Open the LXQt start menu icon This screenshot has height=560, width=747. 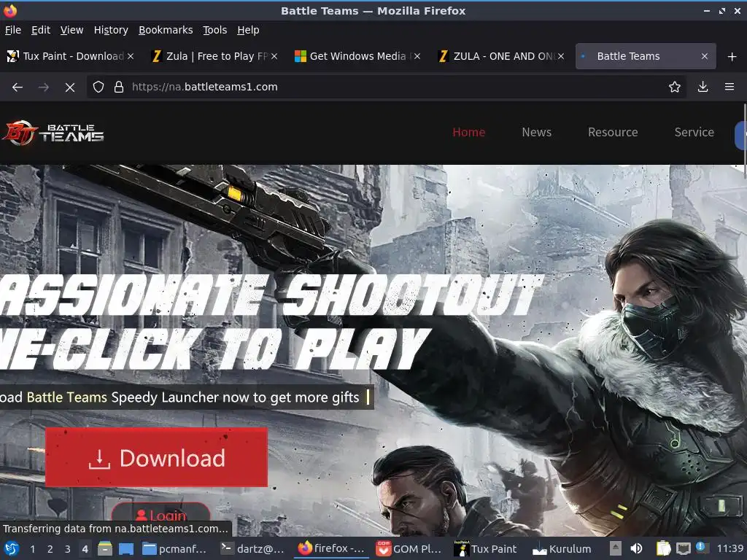pyautogui.click(x=12, y=549)
